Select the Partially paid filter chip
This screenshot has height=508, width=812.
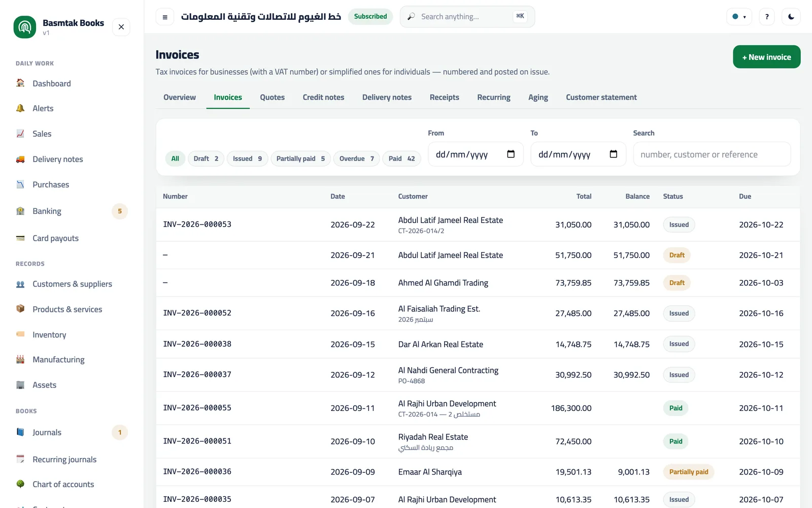300,158
